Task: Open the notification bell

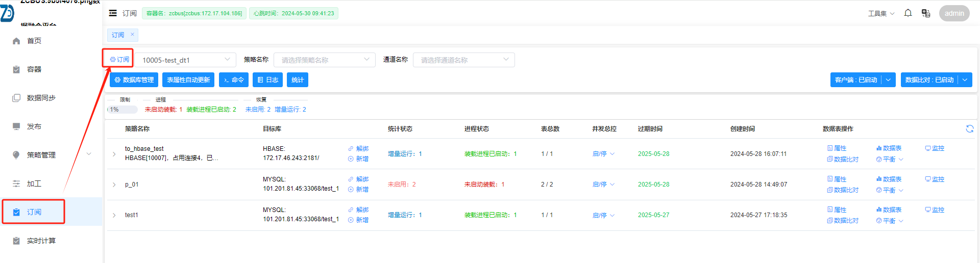Action: point(908,13)
